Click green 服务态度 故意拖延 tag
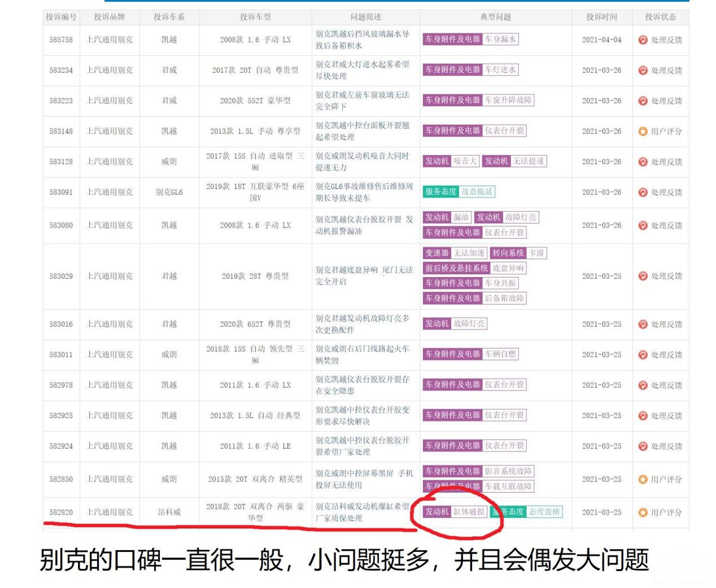Viewport: 716px width, 588px height. coord(459,191)
